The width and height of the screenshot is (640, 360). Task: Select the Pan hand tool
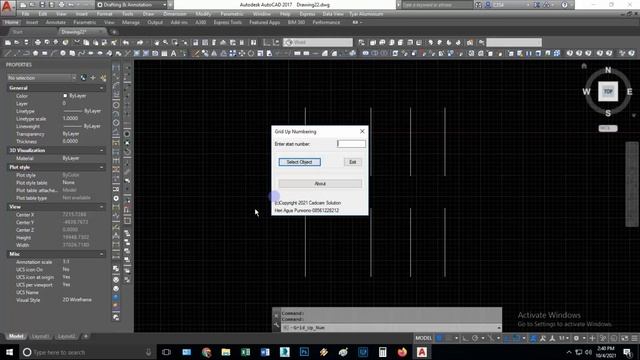coord(157,42)
